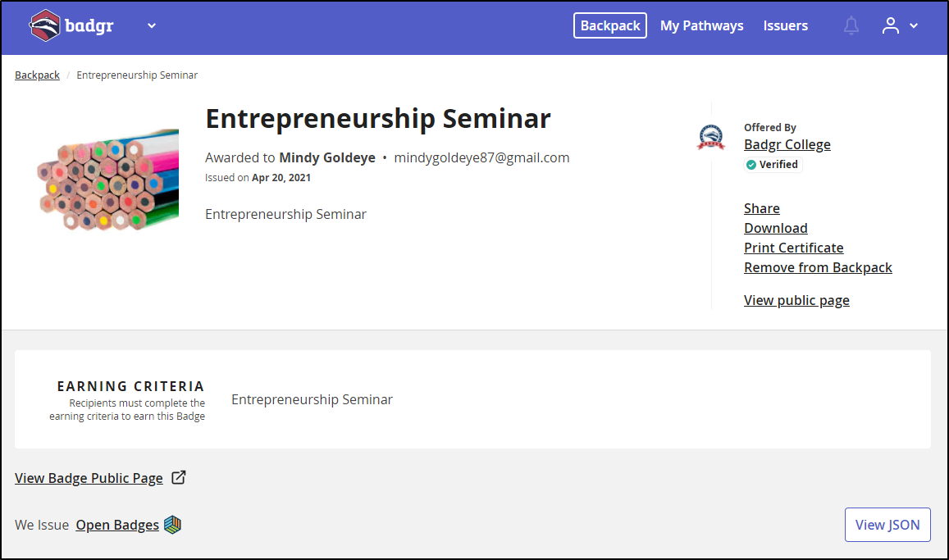
Task: Click the Open Badges cube logo
Action: 172,524
